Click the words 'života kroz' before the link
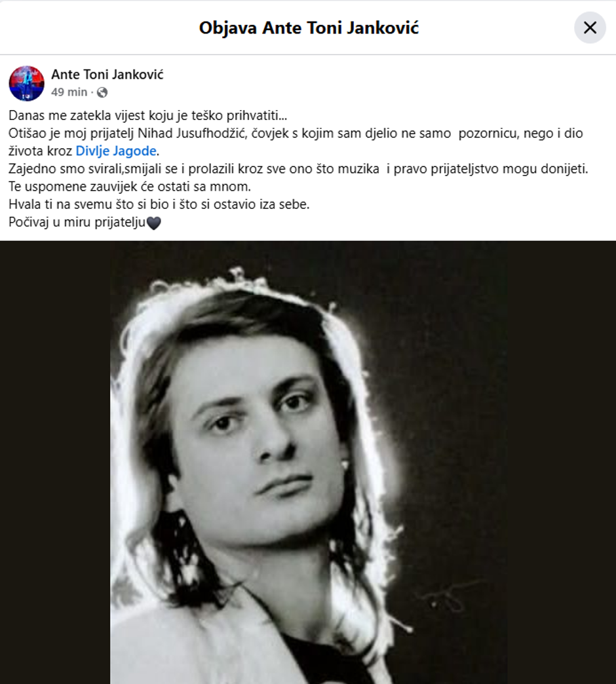Screen dimensions: 616x684 (41, 151)
